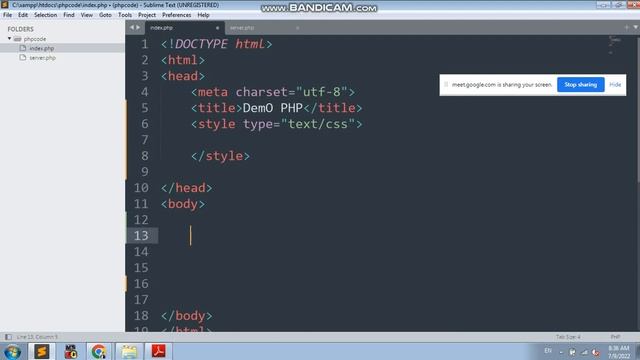Click the closing style tag
This screenshot has width=640, height=360.
(x=220, y=156)
